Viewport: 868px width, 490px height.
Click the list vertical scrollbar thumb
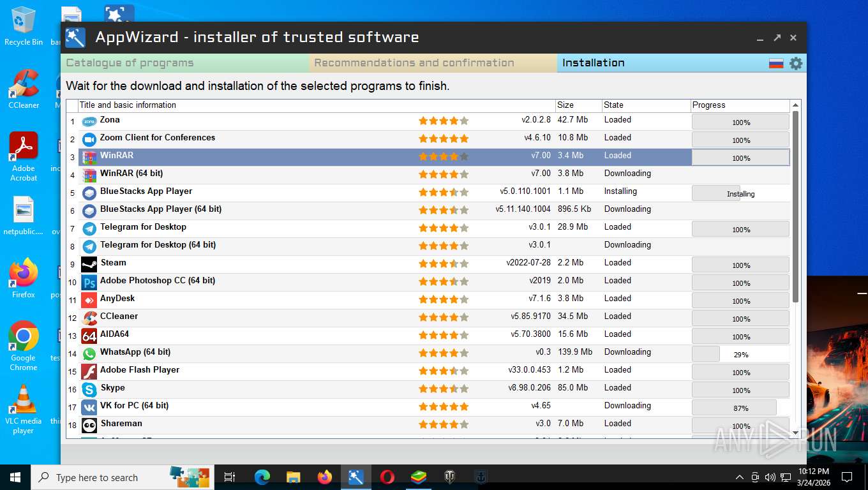pos(795,207)
